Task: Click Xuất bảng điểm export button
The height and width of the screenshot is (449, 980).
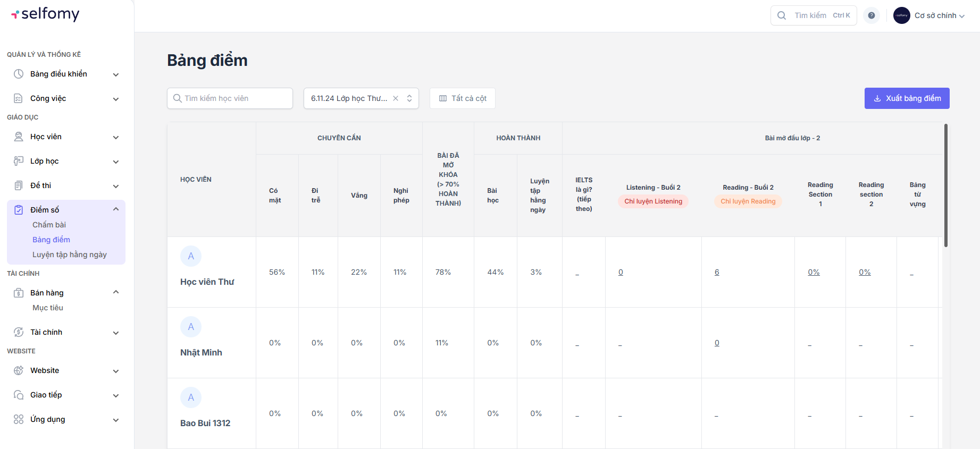Action: 907,98
